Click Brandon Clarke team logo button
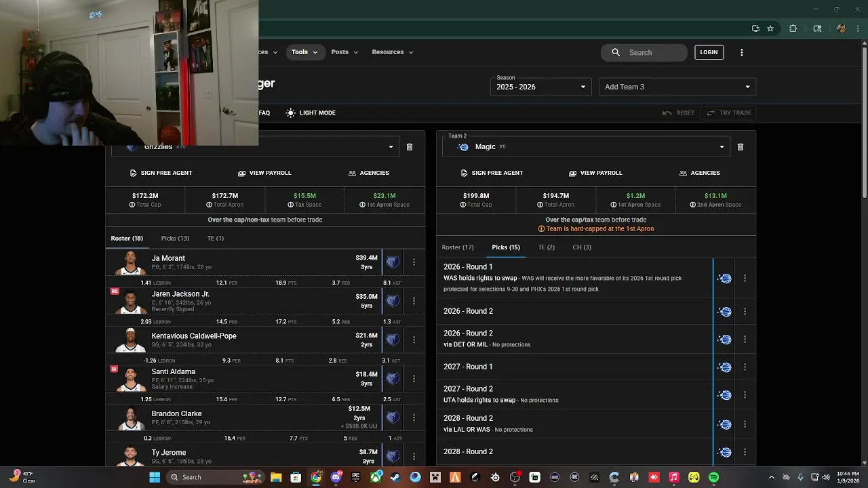This screenshot has width=868, height=488. click(393, 418)
